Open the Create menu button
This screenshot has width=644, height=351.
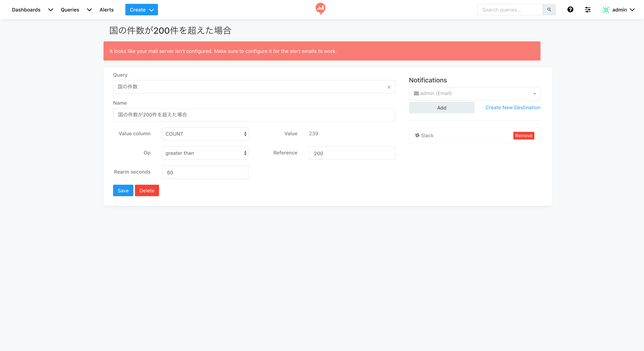coord(141,10)
